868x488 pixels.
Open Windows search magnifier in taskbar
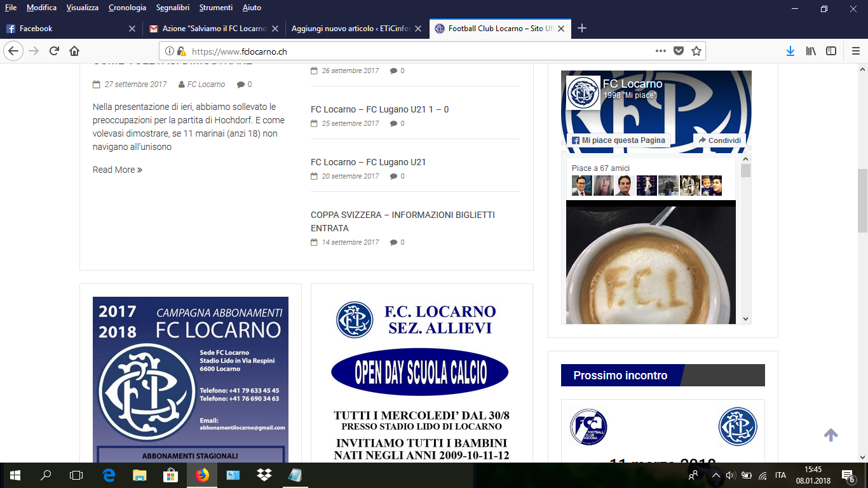tap(46, 475)
